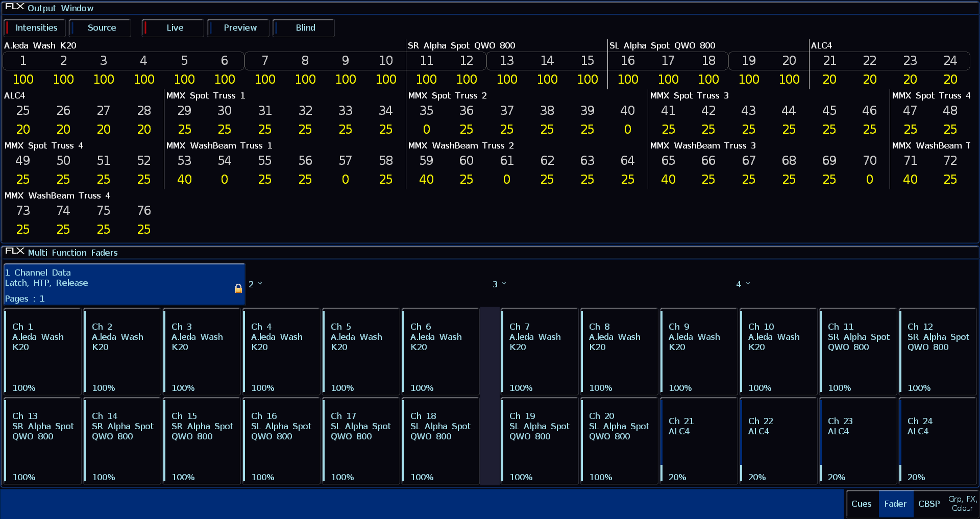Select channel 53 in the output window

pyautogui.click(x=184, y=161)
